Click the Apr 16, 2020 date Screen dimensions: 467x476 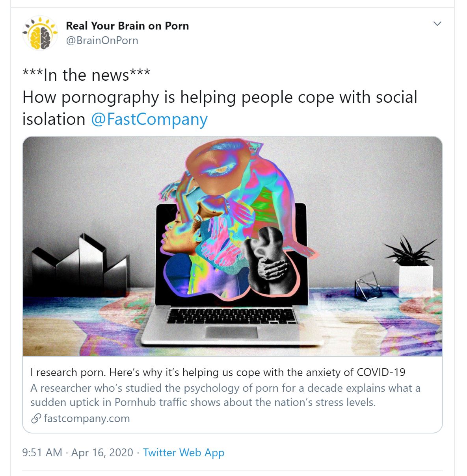(102, 452)
